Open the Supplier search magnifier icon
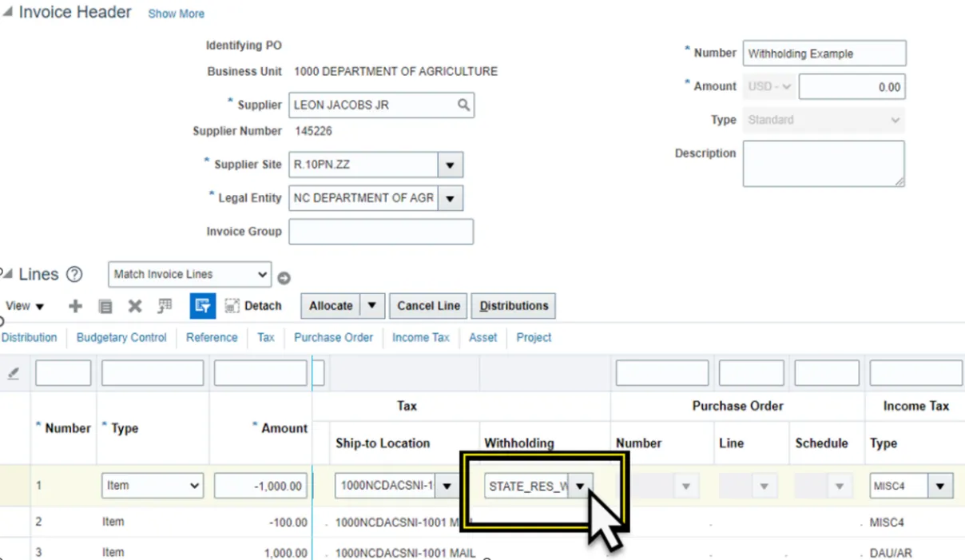The width and height of the screenshot is (965, 560). (463, 105)
